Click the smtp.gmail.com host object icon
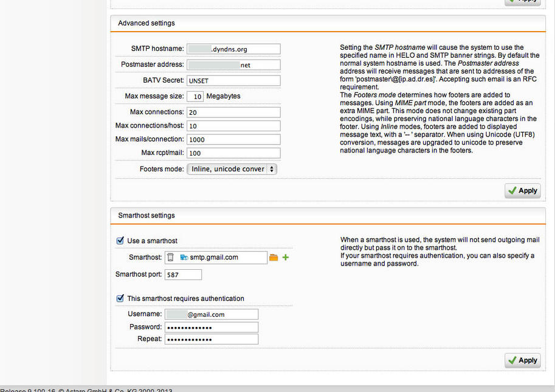This screenshot has width=555, height=392. pyautogui.click(x=184, y=257)
